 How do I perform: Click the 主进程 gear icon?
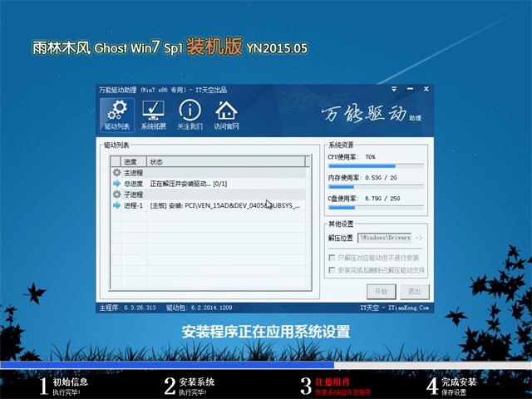(x=116, y=172)
